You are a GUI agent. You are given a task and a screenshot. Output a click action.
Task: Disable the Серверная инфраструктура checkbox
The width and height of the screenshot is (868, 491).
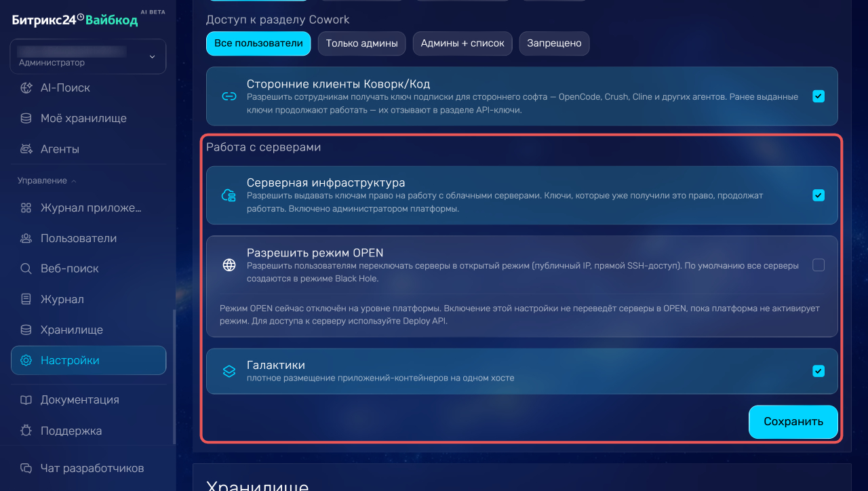tap(818, 195)
